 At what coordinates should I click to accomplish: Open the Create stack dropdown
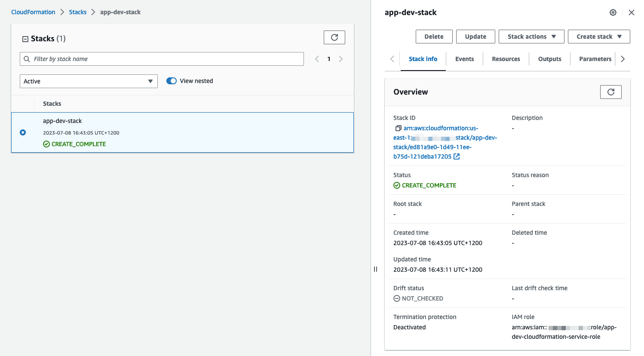[x=599, y=37]
